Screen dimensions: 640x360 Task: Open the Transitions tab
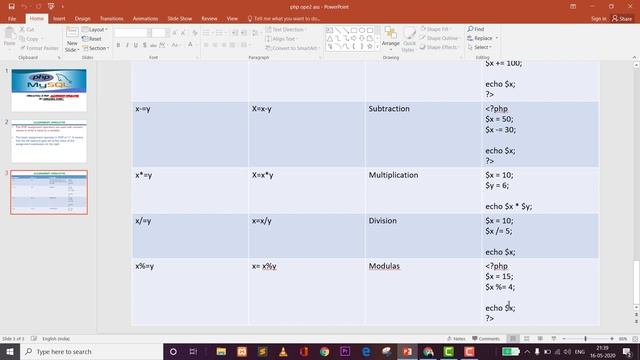[x=111, y=19]
